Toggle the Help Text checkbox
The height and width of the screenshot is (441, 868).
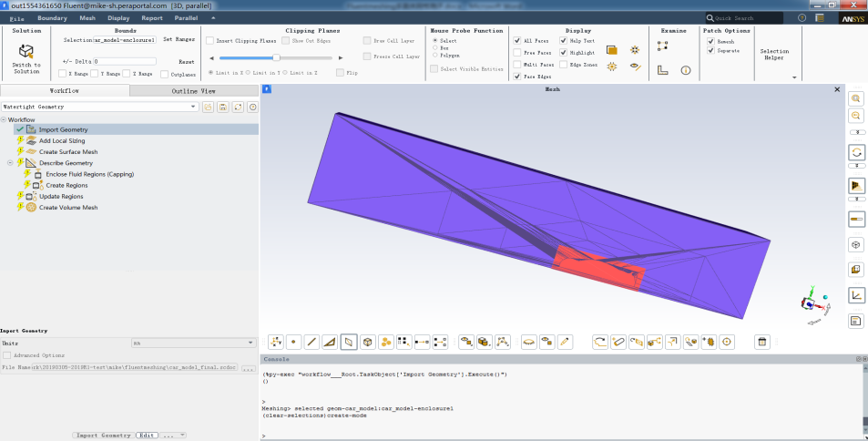click(x=563, y=40)
